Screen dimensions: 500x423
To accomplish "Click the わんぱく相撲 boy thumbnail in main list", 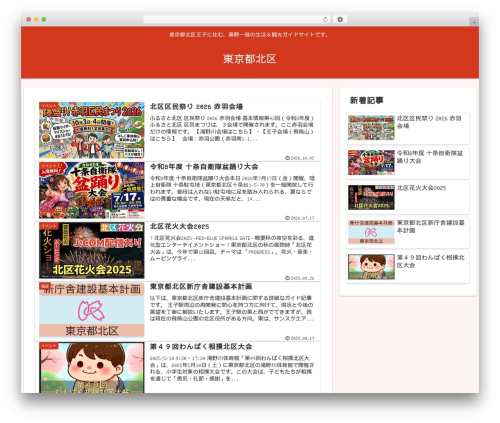I will click(92, 368).
